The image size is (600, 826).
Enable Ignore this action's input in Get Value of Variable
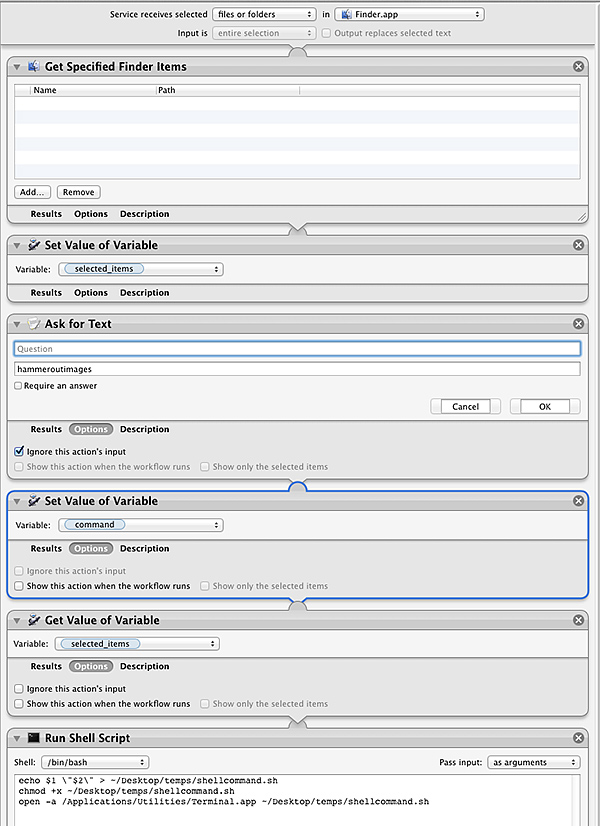pyautogui.click(x=19, y=689)
